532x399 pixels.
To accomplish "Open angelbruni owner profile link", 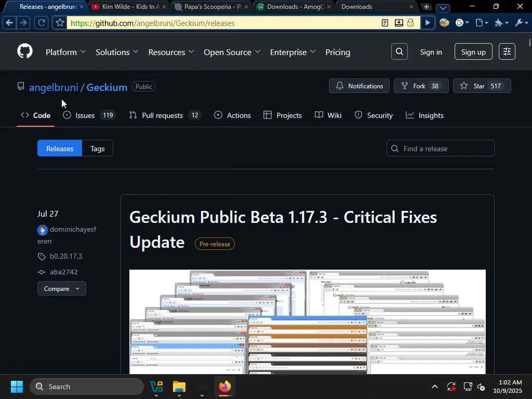I will pyautogui.click(x=54, y=87).
